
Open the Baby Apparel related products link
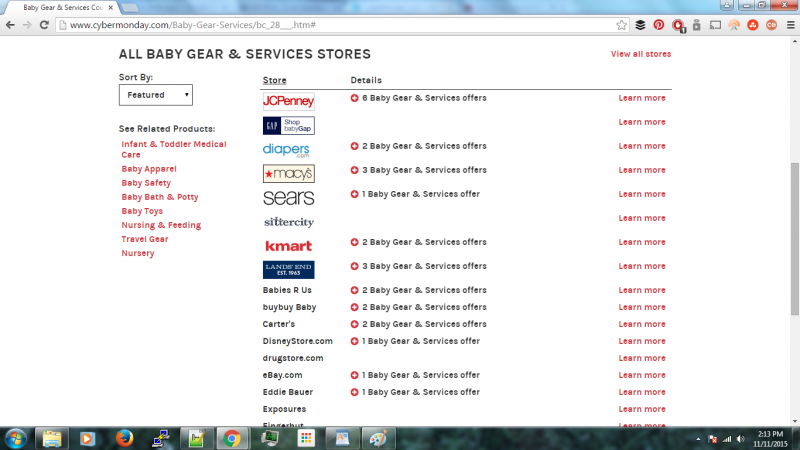pos(149,169)
